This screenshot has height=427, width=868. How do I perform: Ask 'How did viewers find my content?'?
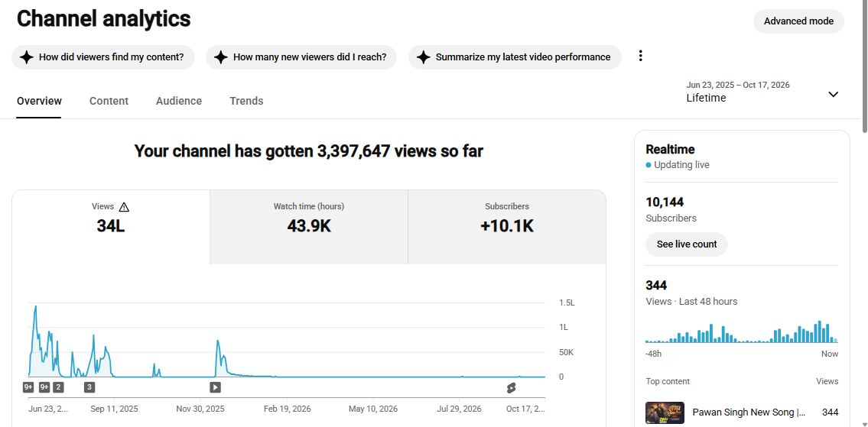tap(103, 57)
